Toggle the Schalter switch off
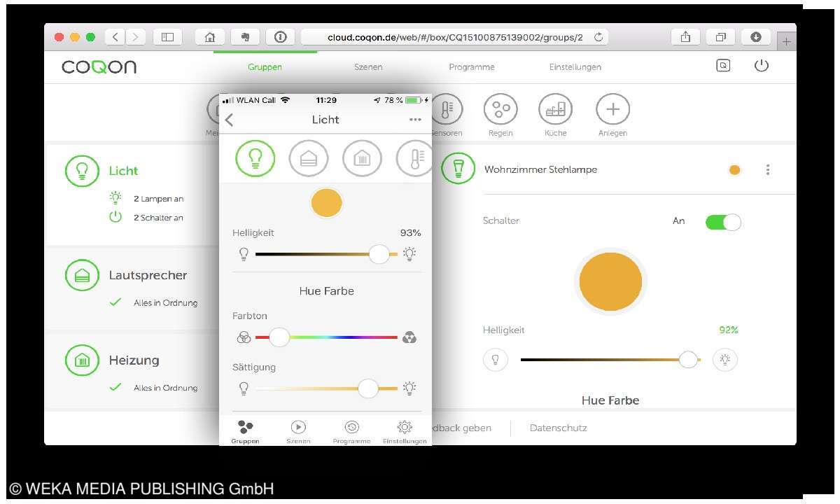840x504 pixels. tap(723, 222)
